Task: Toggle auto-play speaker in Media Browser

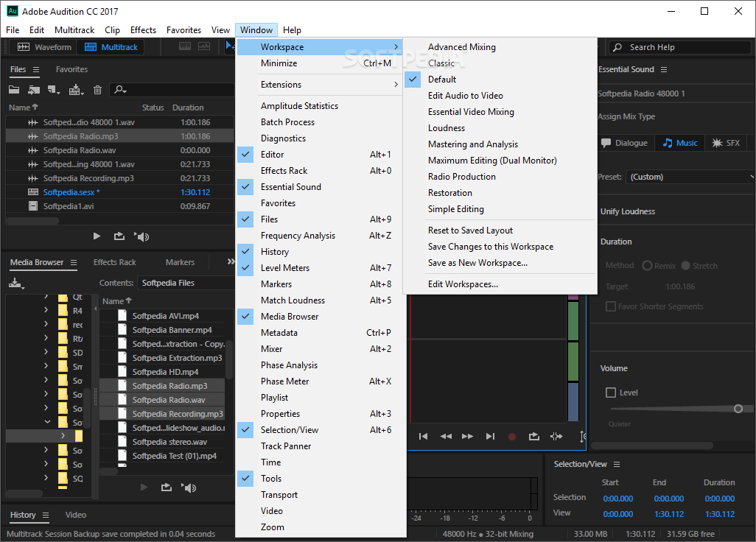Action: 189,488
